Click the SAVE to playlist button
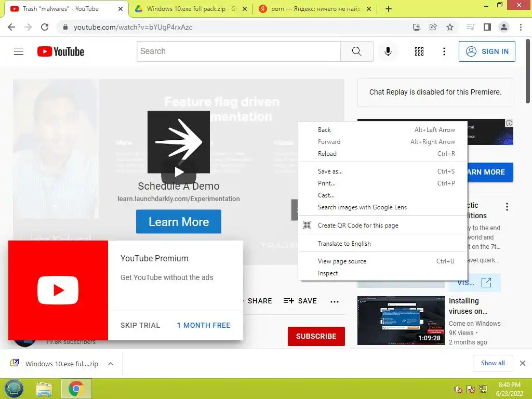Image resolution: width=532 pixels, height=399 pixels. (300, 301)
